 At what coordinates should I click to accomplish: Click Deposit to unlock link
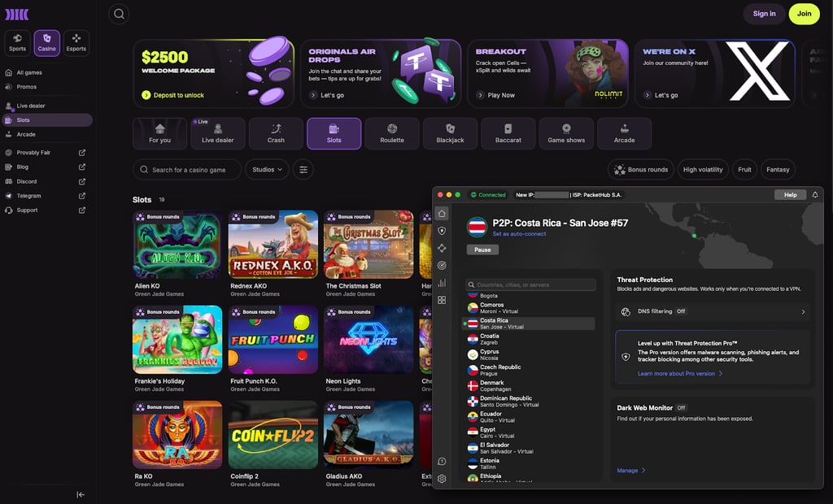pyautogui.click(x=173, y=95)
